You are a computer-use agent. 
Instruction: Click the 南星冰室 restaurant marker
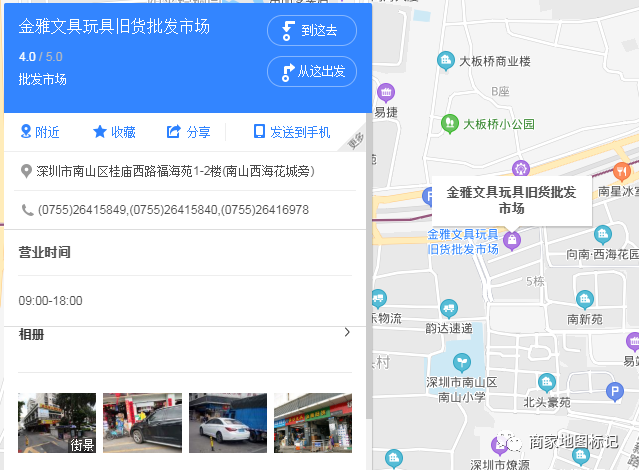coord(623,171)
